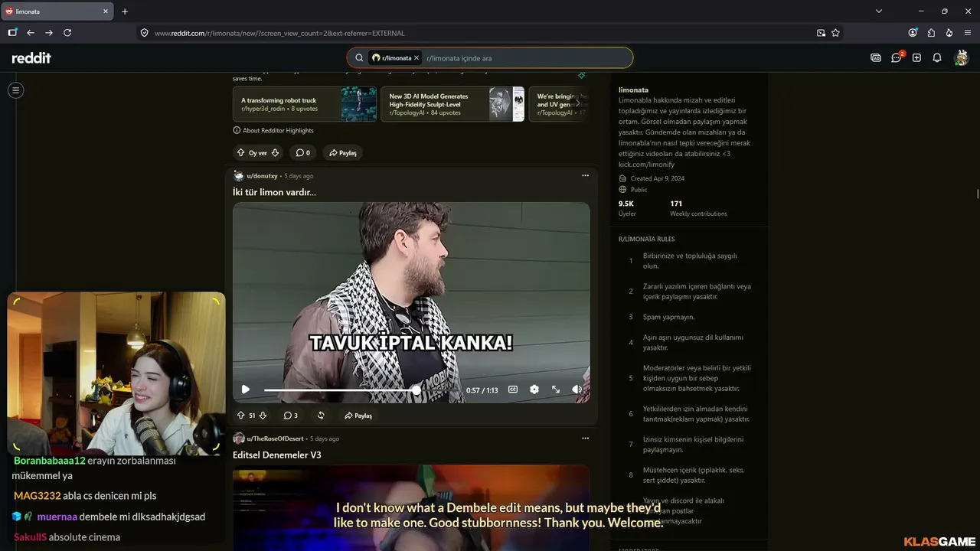The height and width of the screenshot is (551, 980).
Task: Toggle closed captions on the video
Action: 513,390
